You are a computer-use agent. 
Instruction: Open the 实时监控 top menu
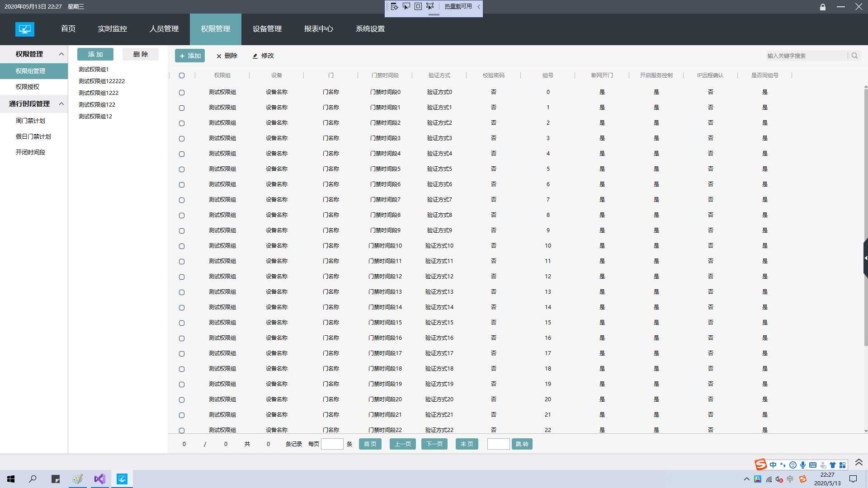coord(112,29)
